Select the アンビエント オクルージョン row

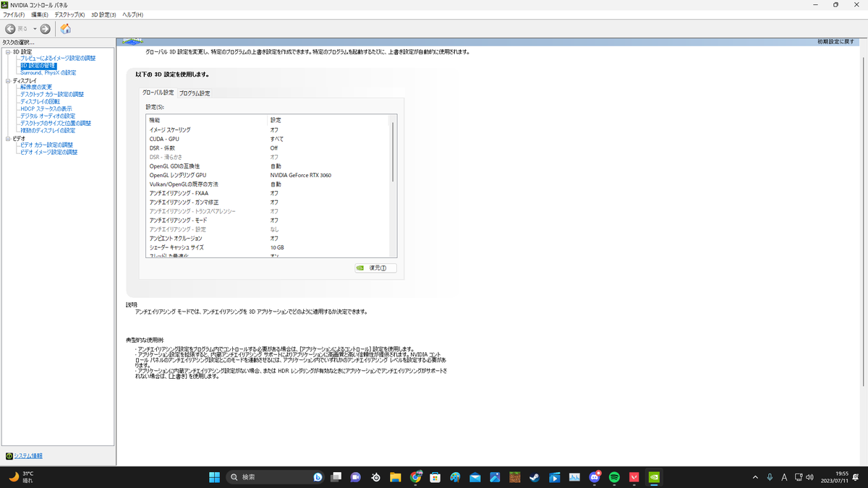coord(268,238)
